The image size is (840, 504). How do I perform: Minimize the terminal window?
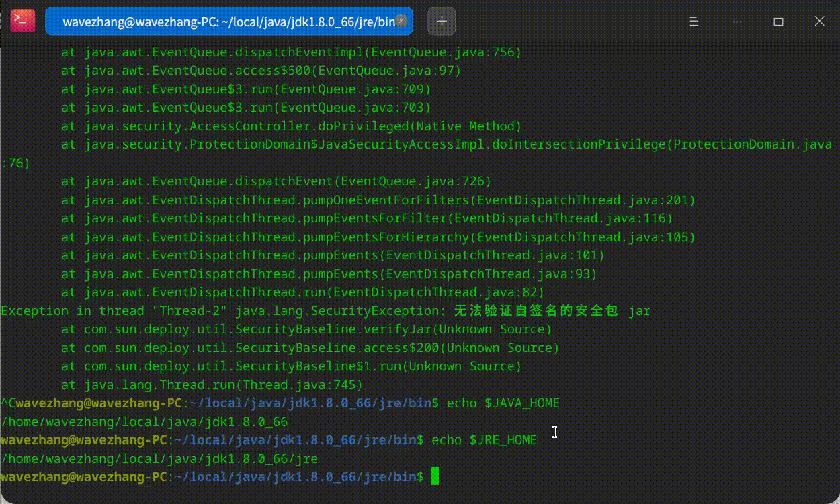coord(737,22)
